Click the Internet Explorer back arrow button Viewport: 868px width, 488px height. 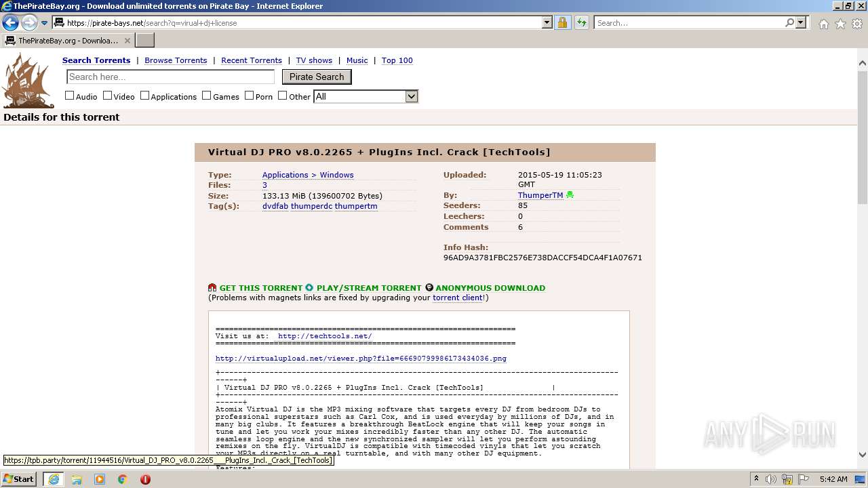point(10,23)
